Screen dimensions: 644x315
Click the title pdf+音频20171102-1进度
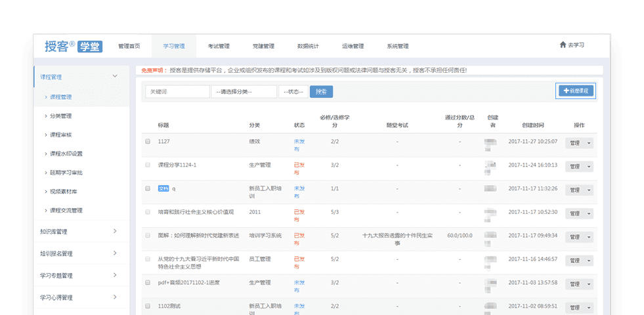(x=189, y=283)
